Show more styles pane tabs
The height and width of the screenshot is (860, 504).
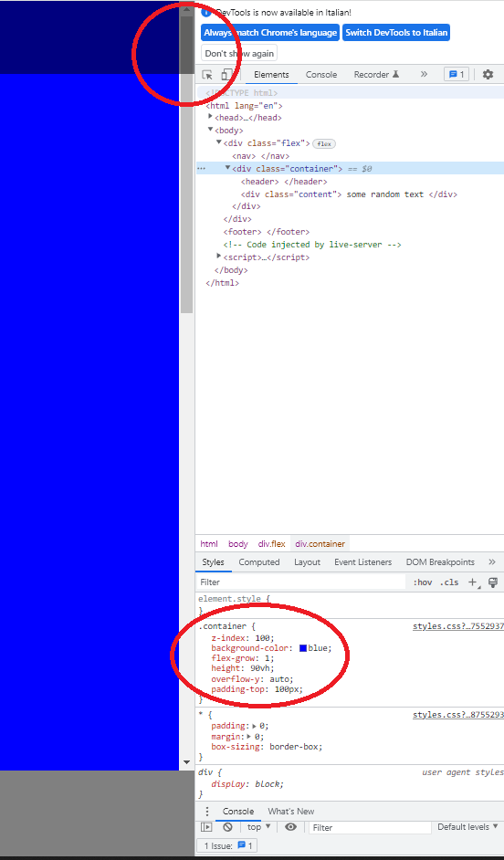click(x=492, y=562)
